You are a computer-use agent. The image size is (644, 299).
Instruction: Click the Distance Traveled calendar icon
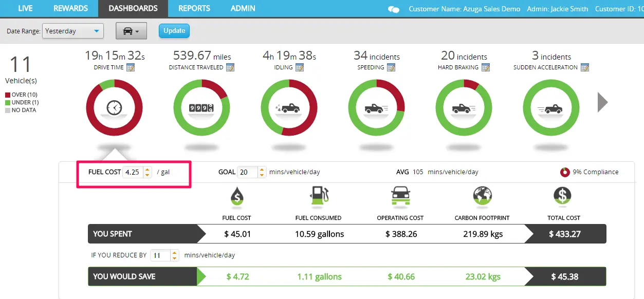click(231, 67)
